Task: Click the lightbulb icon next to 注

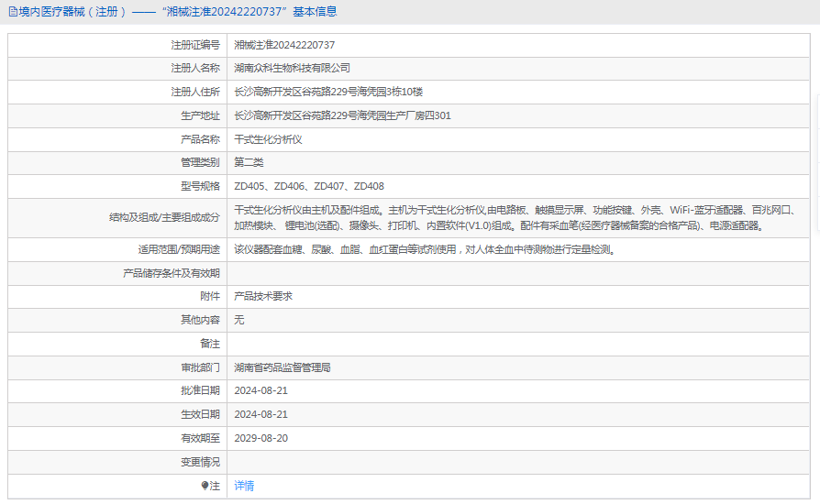Action: pyautogui.click(x=205, y=486)
